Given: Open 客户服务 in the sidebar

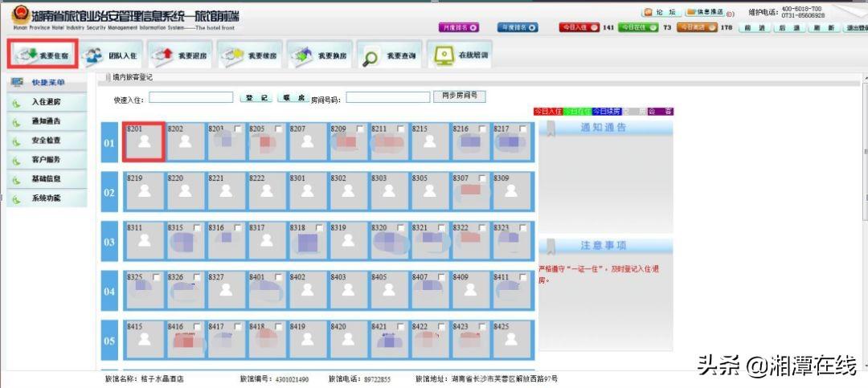Looking at the screenshot, I should pyautogui.click(x=47, y=159).
